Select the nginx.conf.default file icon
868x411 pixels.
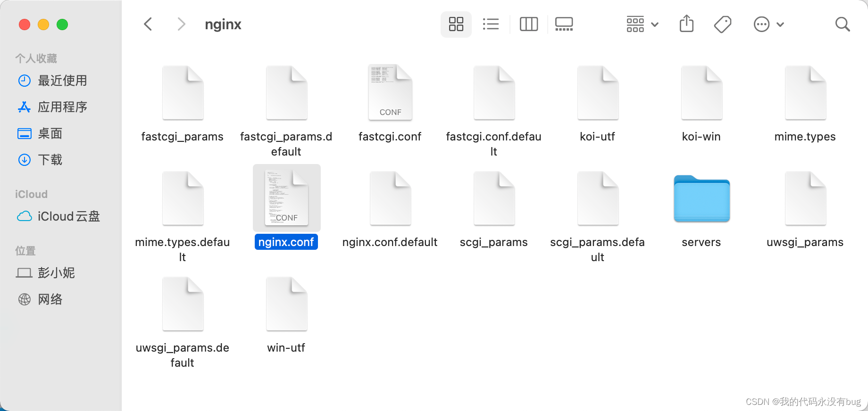click(x=391, y=198)
